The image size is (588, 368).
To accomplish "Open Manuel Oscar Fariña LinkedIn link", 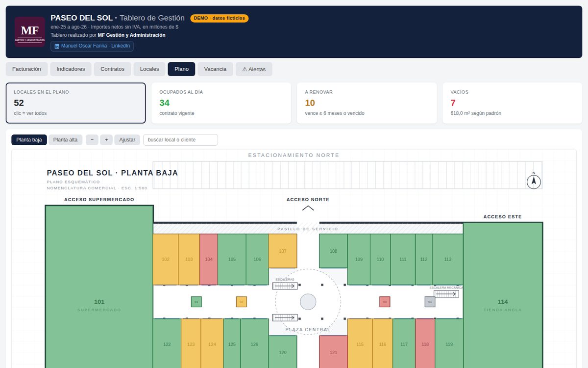I will click(x=92, y=46).
